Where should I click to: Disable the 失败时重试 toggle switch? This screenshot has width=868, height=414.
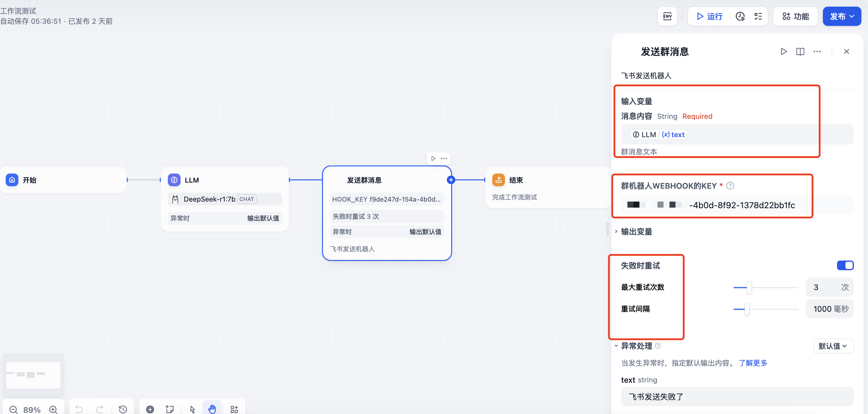(845, 265)
